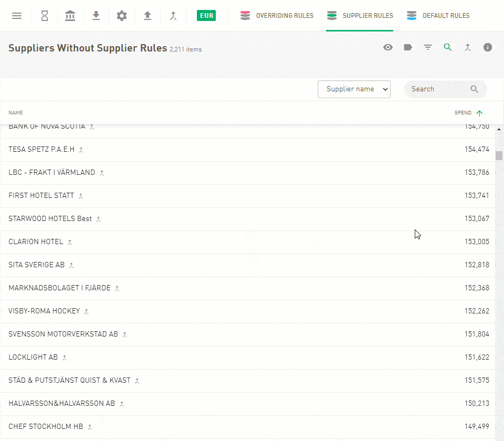Image resolution: width=504 pixels, height=441 pixels.
Task: Select the merge arrows icon in toolbar
Action: point(173,16)
